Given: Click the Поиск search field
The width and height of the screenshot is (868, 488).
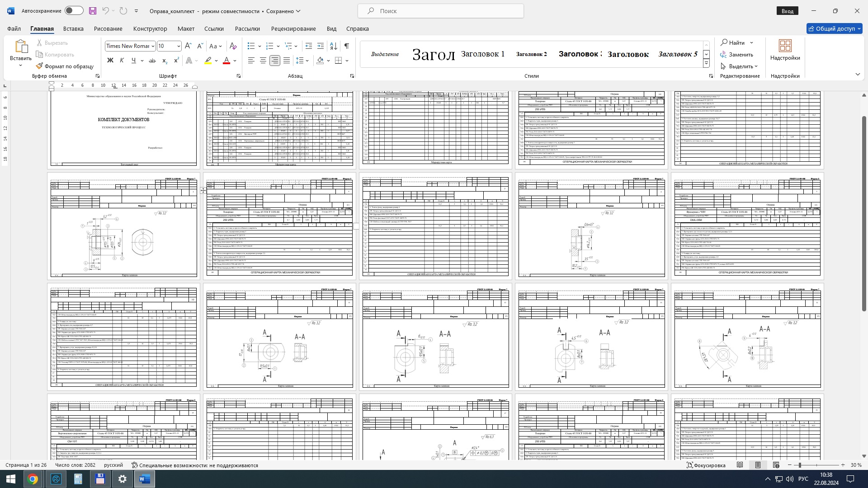Looking at the screenshot, I should pos(441,11).
